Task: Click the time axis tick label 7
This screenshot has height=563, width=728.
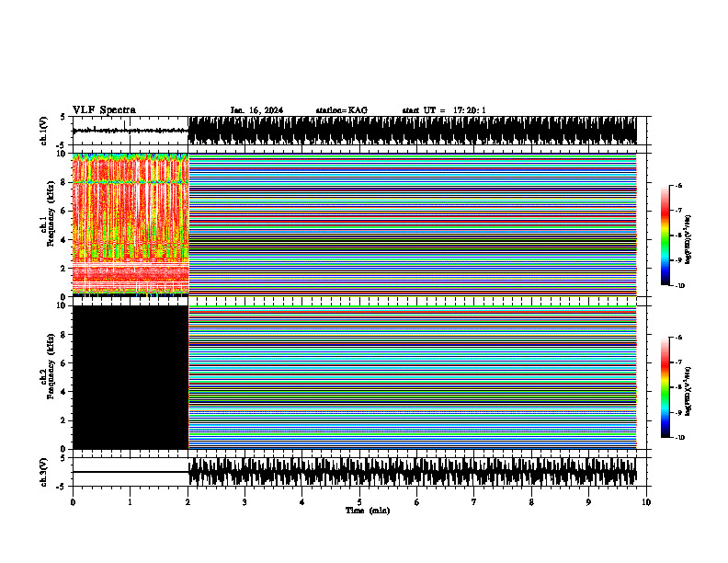Action: 474,502
